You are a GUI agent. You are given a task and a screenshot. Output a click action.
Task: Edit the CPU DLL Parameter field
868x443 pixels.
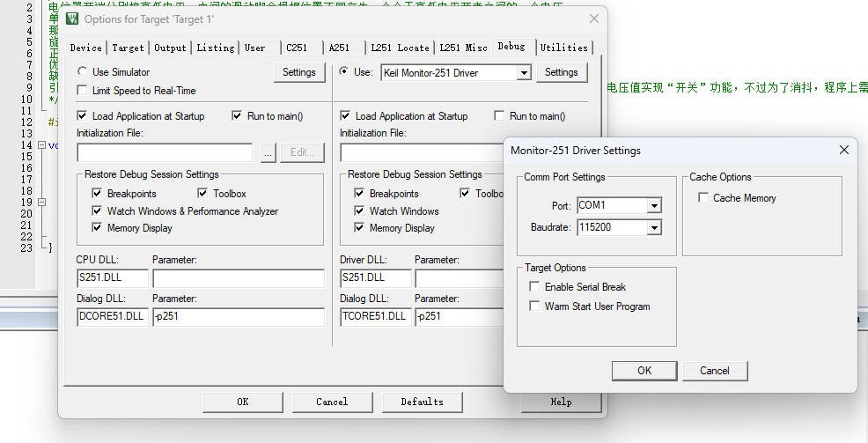click(x=239, y=278)
